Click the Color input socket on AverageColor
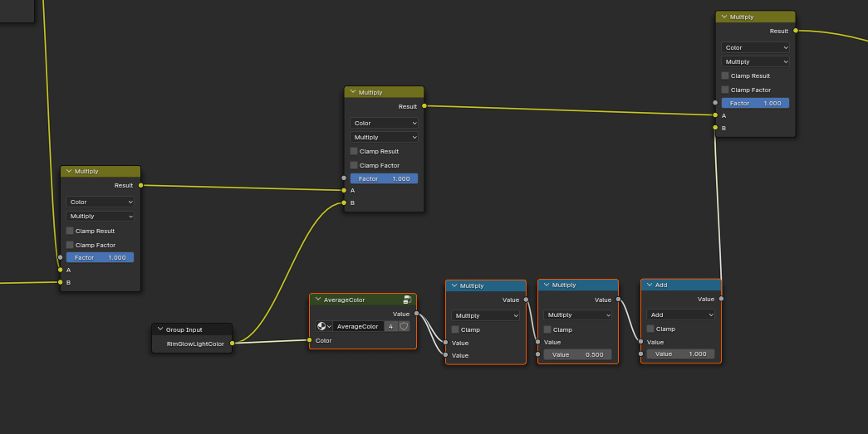The image size is (868, 434). (x=310, y=340)
